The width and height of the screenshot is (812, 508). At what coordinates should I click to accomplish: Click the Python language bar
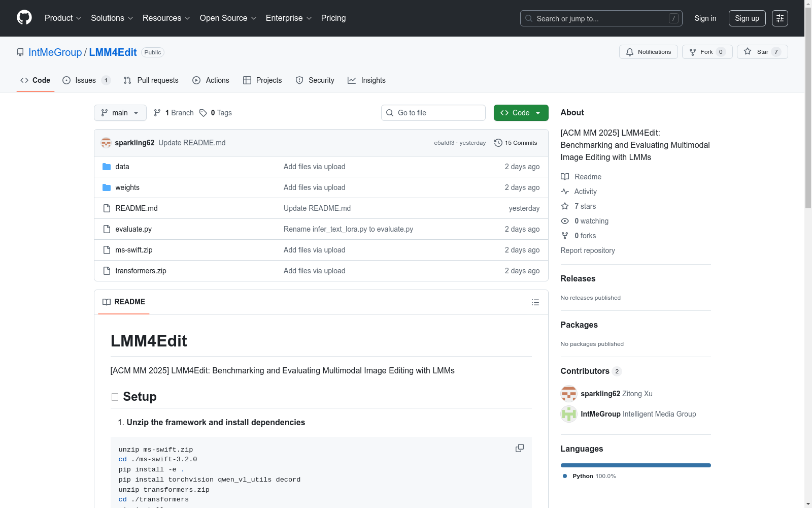click(636, 465)
